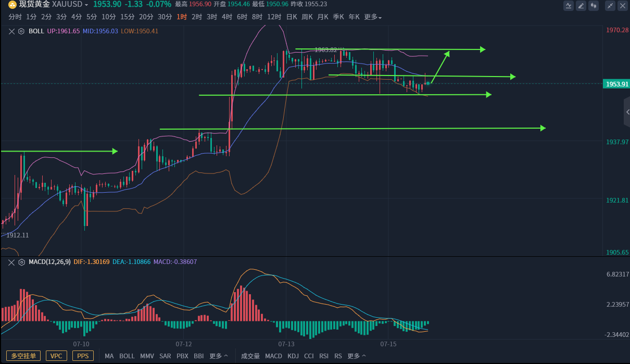Select the CCI sub-indicator
630x364 pixels.
pyautogui.click(x=309, y=356)
